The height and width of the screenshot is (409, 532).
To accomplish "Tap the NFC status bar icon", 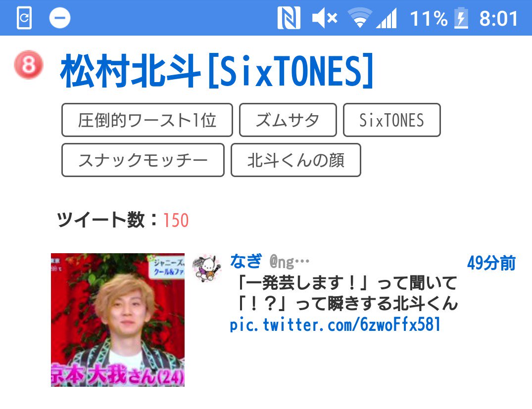I will pos(289,18).
